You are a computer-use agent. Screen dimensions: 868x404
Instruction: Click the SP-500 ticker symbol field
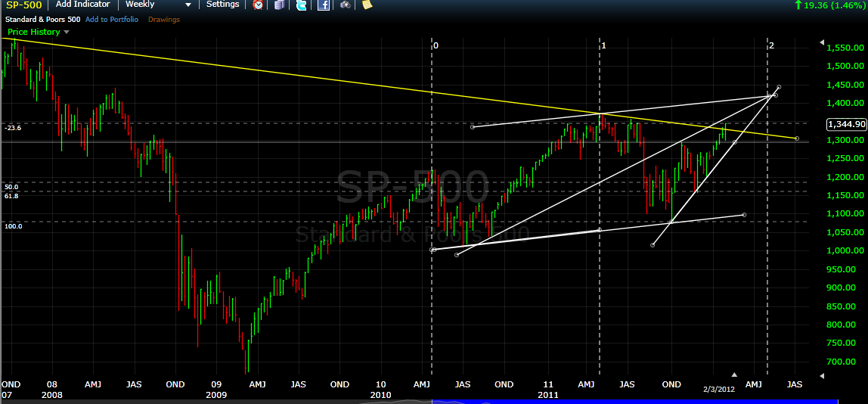pyautogui.click(x=22, y=5)
